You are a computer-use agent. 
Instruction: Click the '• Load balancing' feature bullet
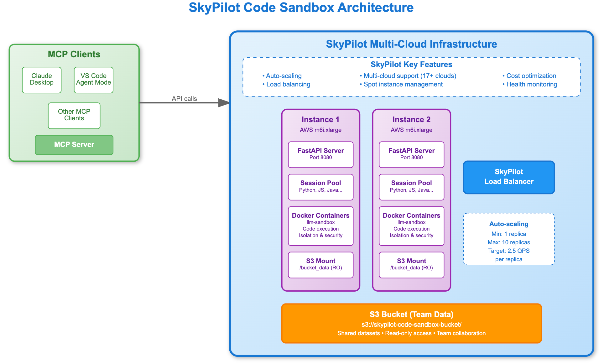point(286,84)
